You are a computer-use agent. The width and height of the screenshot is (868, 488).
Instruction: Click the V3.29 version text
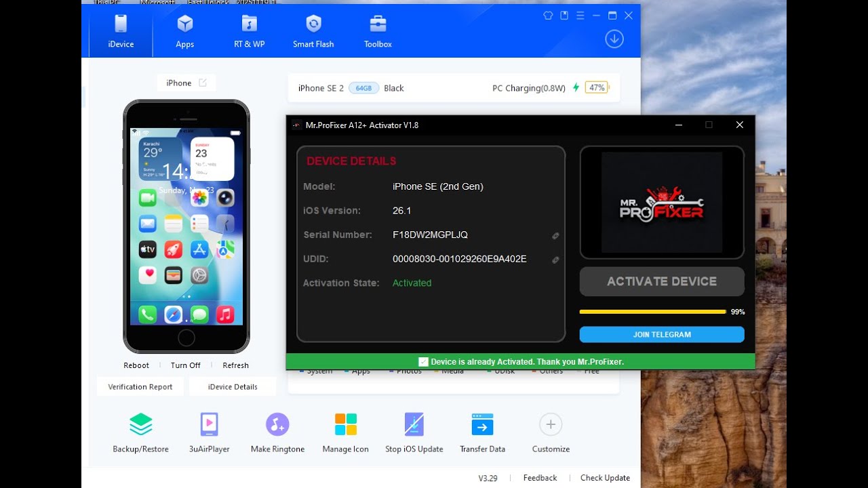coord(488,478)
